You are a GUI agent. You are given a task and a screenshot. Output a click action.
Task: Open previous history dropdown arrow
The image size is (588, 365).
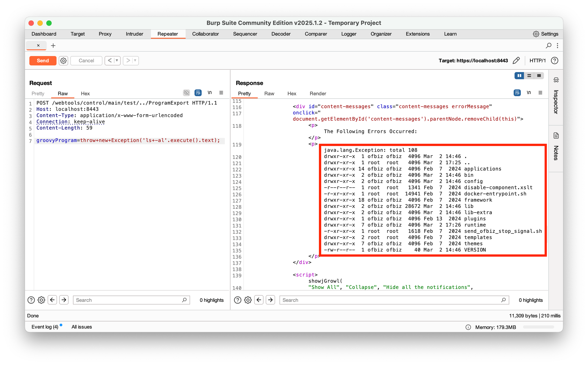(x=117, y=61)
